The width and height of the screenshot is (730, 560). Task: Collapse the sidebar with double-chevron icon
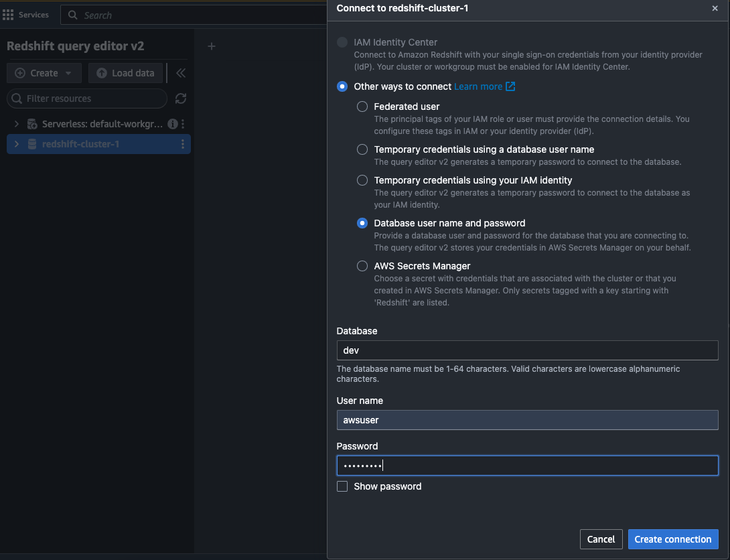pyautogui.click(x=181, y=73)
